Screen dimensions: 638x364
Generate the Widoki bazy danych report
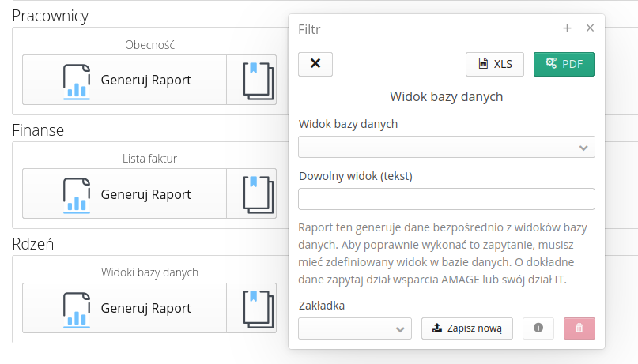[x=125, y=307]
